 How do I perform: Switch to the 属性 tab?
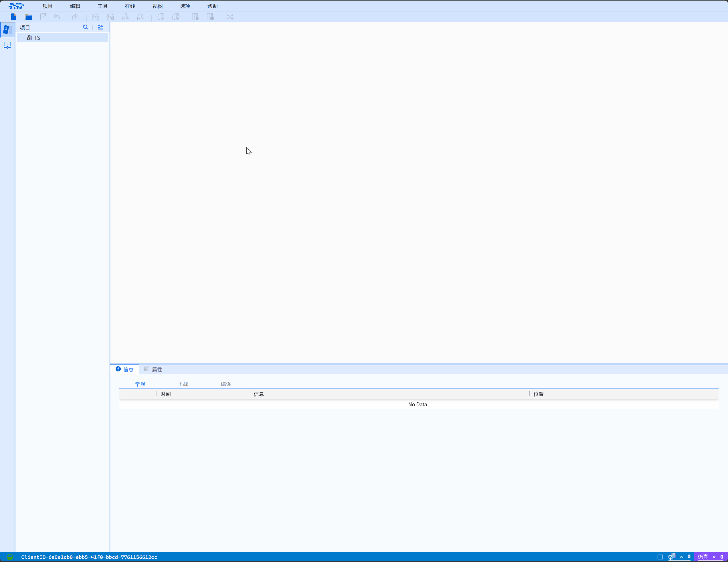[x=153, y=369]
